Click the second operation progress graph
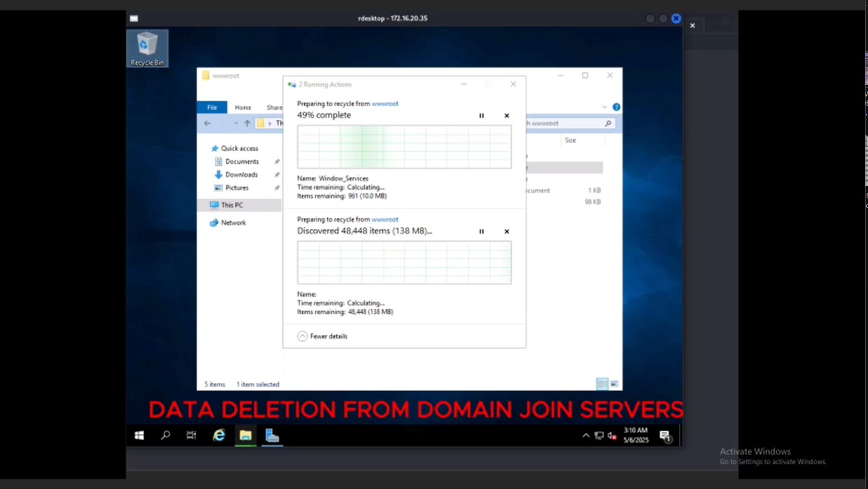The height and width of the screenshot is (489, 868). [x=404, y=263]
